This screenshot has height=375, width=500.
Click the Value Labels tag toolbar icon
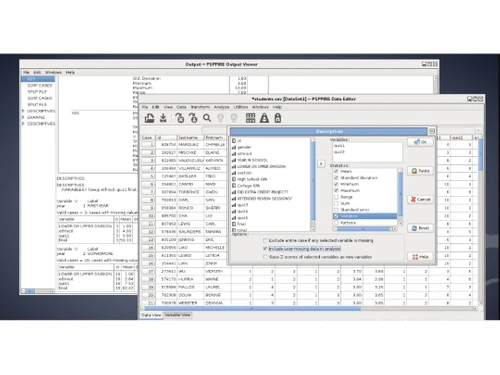coord(278,118)
